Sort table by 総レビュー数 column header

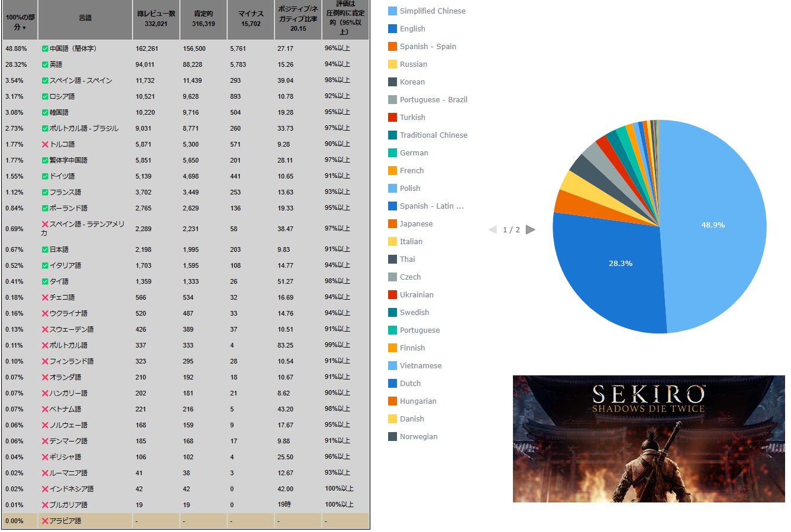coord(156,19)
